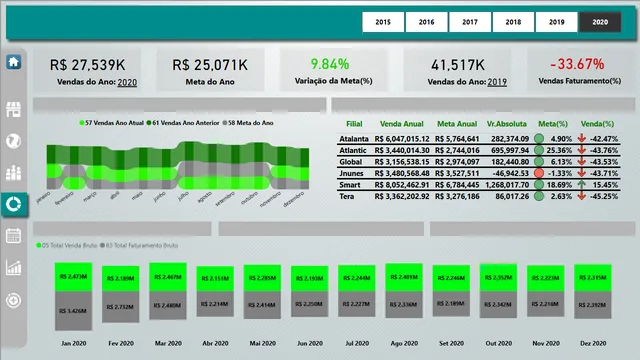Click the Jul 2020 axis label
This screenshot has width=640, height=360.
(x=357, y=343)
